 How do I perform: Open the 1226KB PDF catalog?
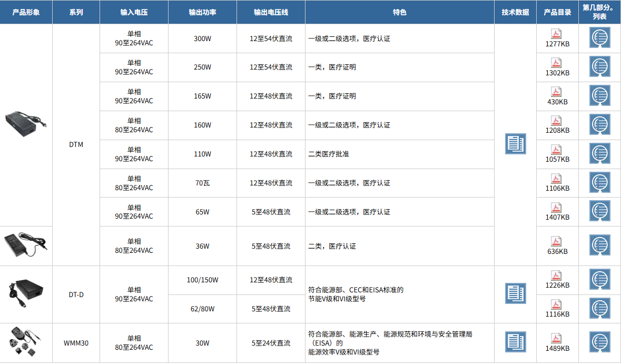[556, 276]
